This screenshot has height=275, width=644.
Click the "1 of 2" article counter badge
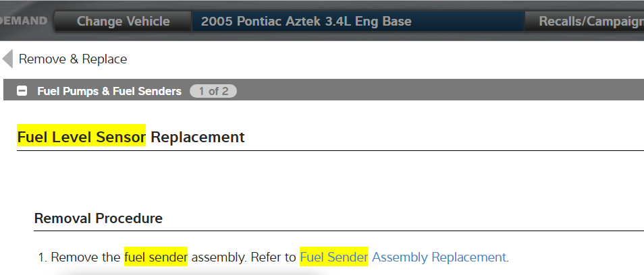tap(213, 91)
